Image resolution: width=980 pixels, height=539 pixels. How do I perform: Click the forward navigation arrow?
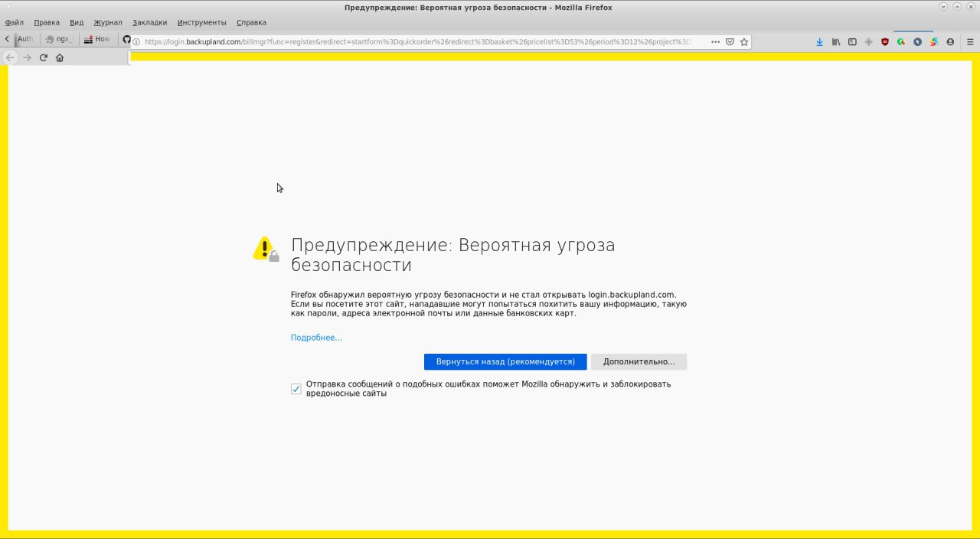point(27,57)
